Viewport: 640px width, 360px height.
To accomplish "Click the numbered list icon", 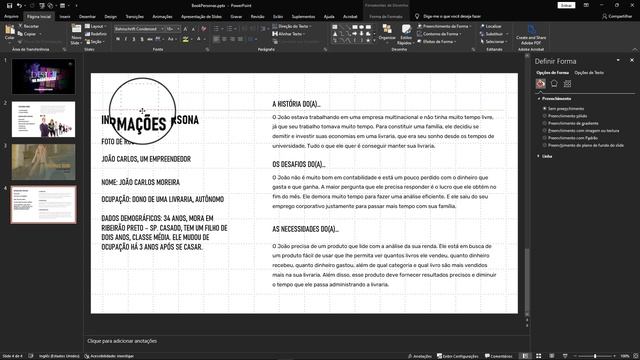I will pyautogui.click(x=229, y=29).
